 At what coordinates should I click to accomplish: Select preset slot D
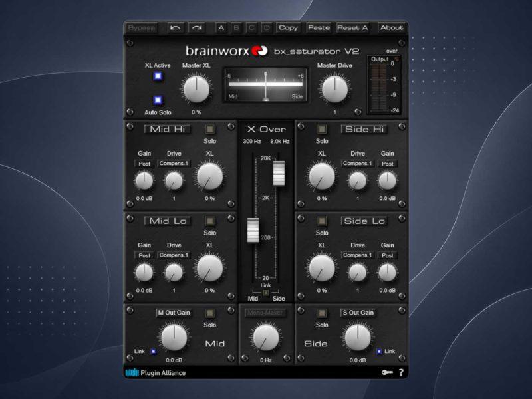(x=267, y=28)
